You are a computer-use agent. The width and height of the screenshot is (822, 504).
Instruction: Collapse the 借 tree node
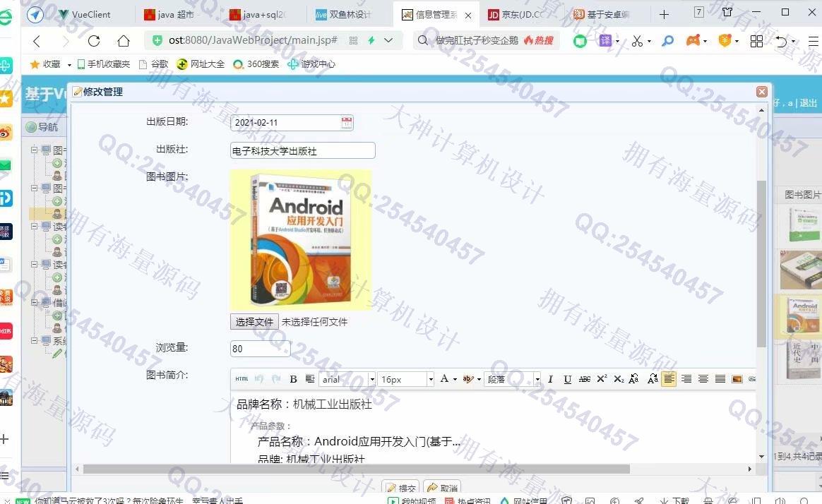pyautogui.click(x=34, y=302)
